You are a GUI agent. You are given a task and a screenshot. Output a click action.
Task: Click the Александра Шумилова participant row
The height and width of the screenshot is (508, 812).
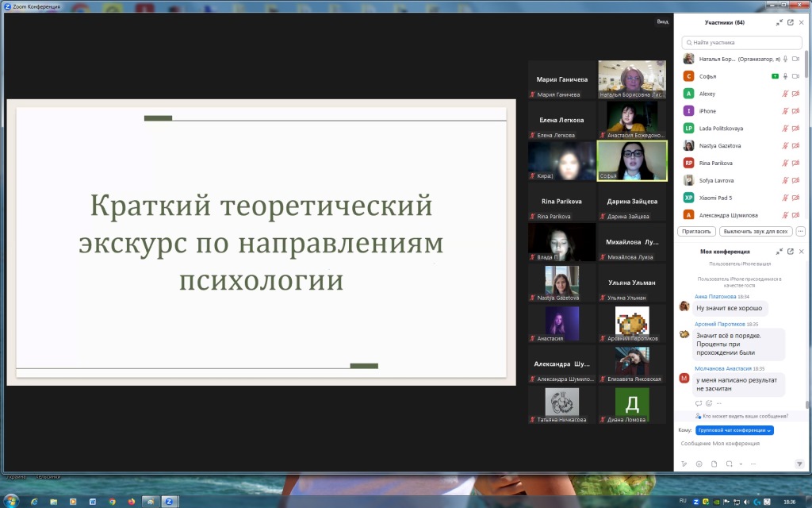pos(741,215)
